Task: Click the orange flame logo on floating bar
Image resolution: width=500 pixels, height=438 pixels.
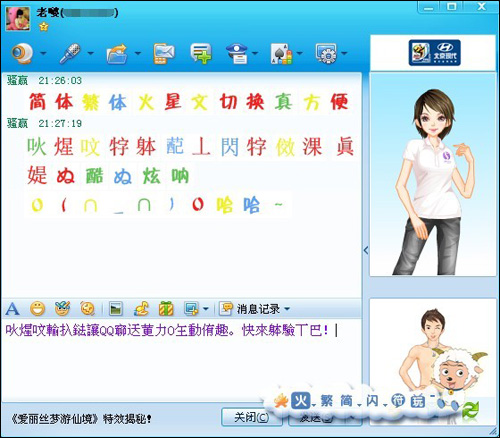Action: pos(281,401)
